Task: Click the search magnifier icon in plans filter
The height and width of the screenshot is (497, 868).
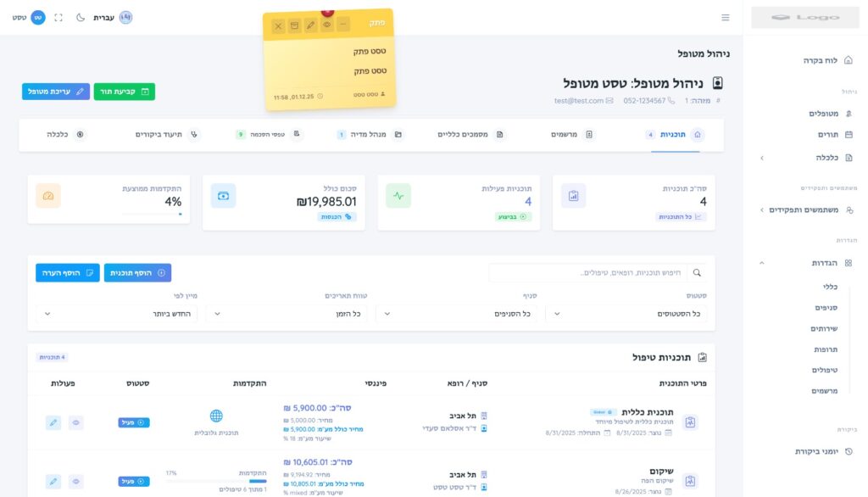Action: pos(697,273)
